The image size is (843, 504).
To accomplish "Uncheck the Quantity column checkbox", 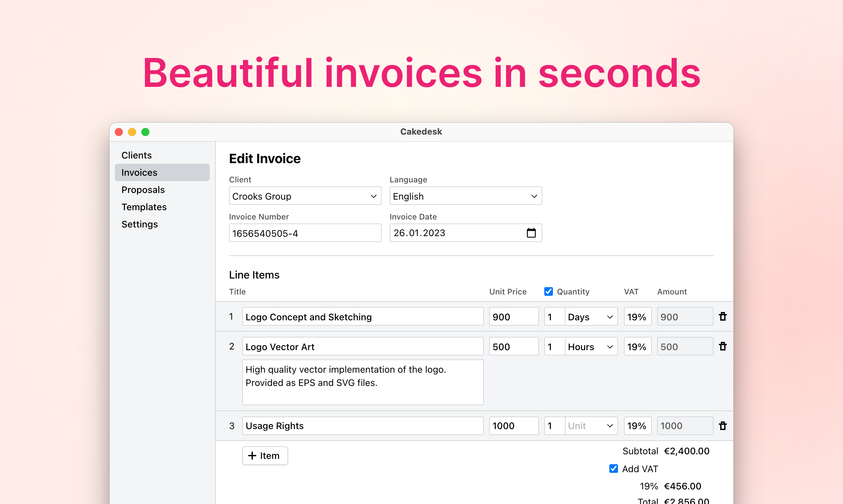I will (548, 291).
